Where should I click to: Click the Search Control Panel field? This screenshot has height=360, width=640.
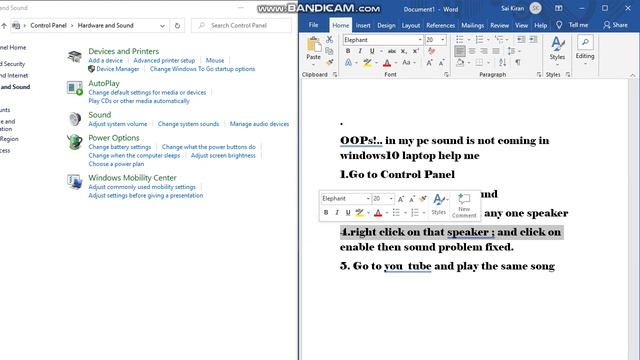(x=241, y=25)
